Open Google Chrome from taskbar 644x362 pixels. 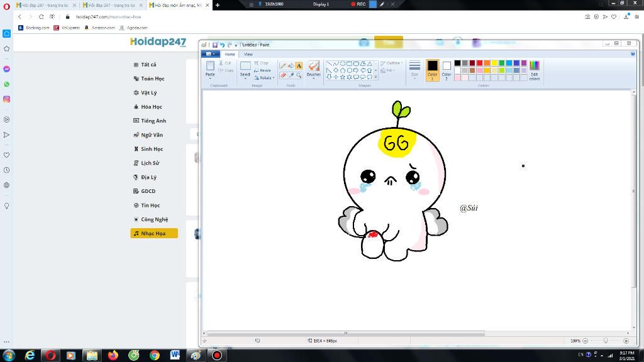(155, 355)
